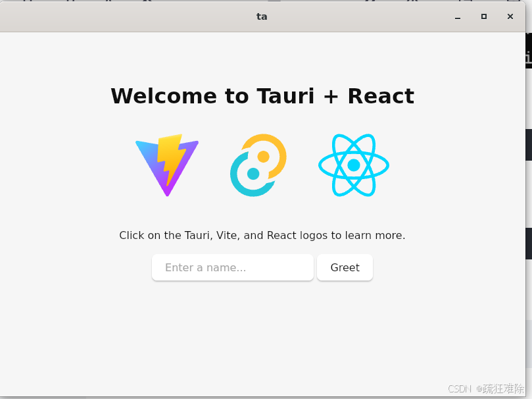532x399 pixels.
Task: Click the 'Click on the Tauri, Vite...' text
Action: tap(262, 235)
